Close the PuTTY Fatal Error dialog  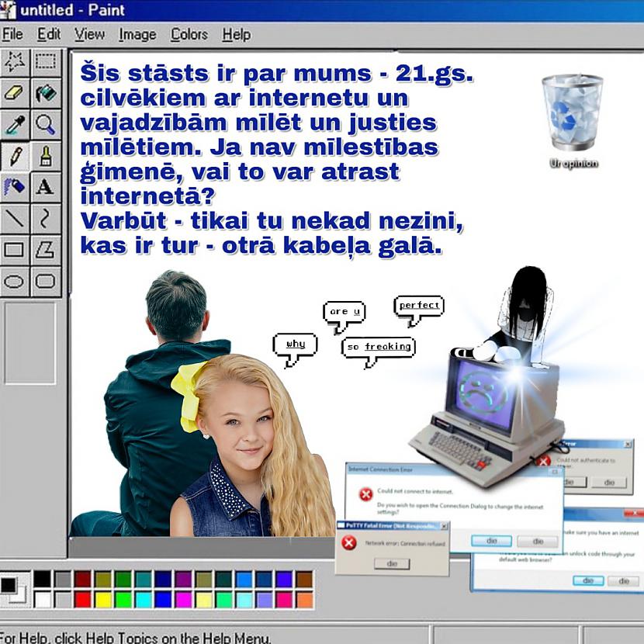(444, 526)
